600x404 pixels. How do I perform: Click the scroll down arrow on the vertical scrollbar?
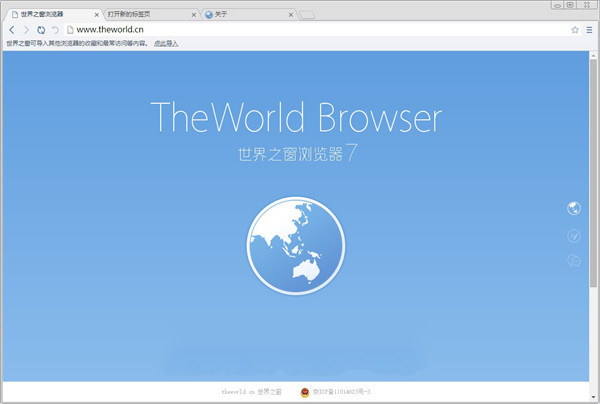coord(595,399)
